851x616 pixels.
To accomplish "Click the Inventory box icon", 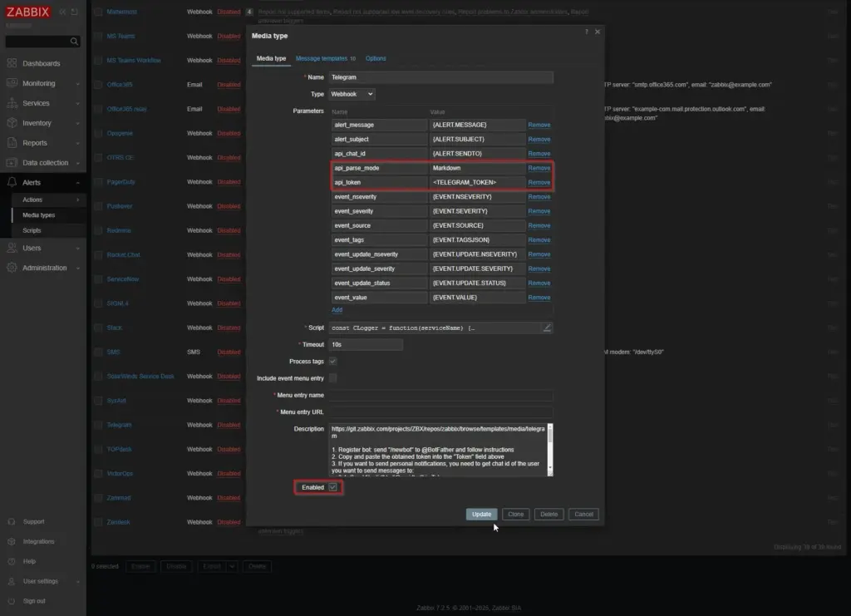I will [x=12, y=123].
